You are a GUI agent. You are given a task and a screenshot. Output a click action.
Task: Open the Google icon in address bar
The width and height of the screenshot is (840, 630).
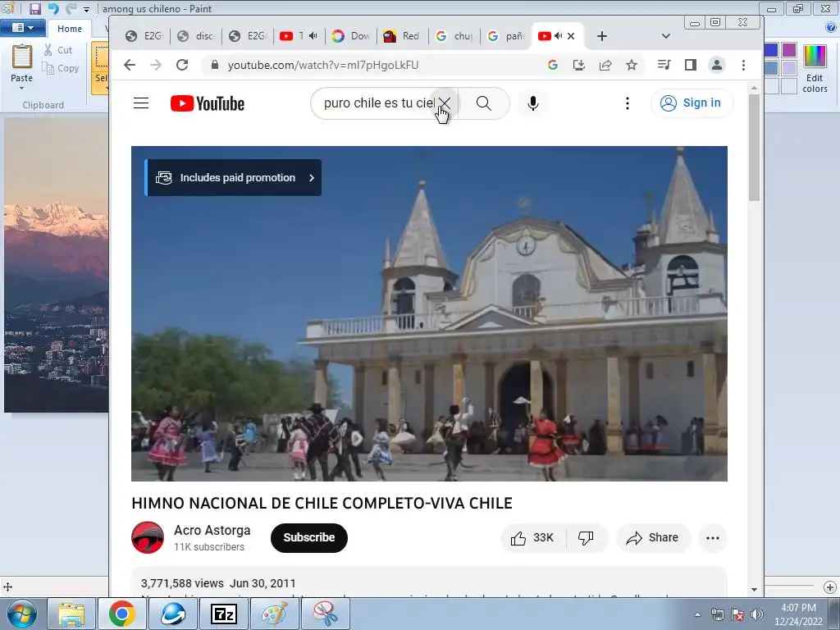(x=553, y=65)
